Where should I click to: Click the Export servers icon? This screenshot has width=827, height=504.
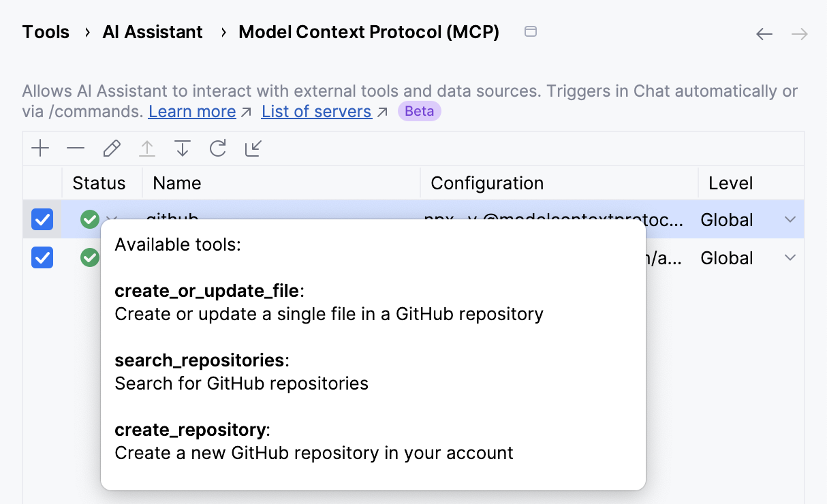[147, 148]
